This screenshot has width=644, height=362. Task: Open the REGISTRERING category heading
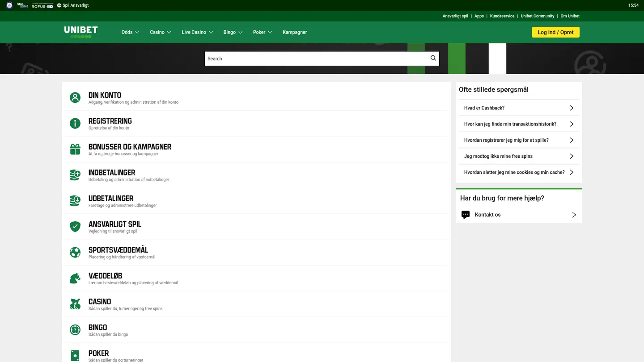pos(110,121)
